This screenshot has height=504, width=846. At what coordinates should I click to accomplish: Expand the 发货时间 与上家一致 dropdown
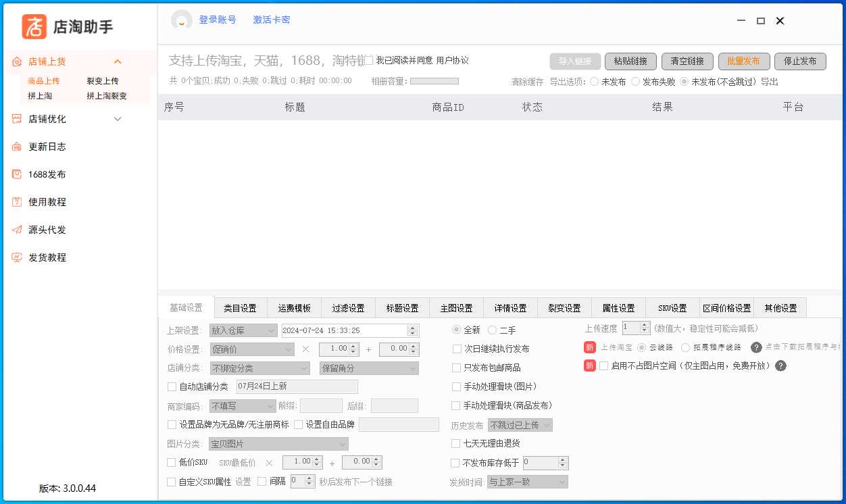[x=527, y=482]
